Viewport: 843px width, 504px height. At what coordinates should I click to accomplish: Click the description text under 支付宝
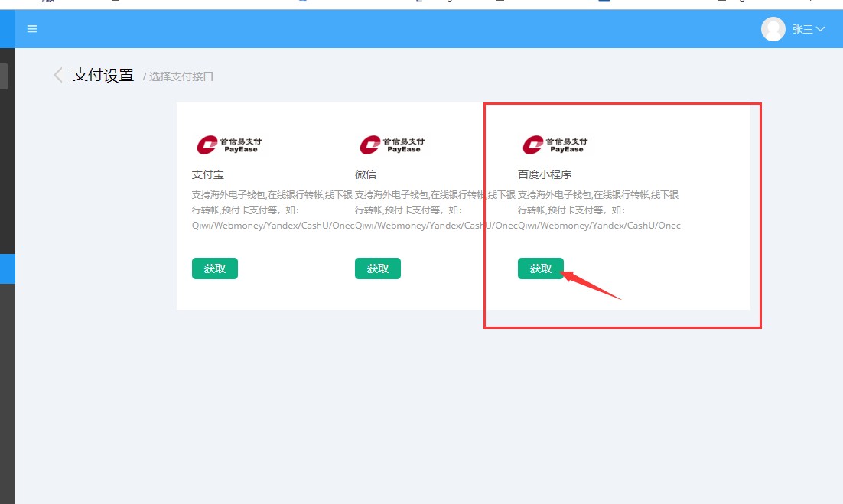click(272, 210)
